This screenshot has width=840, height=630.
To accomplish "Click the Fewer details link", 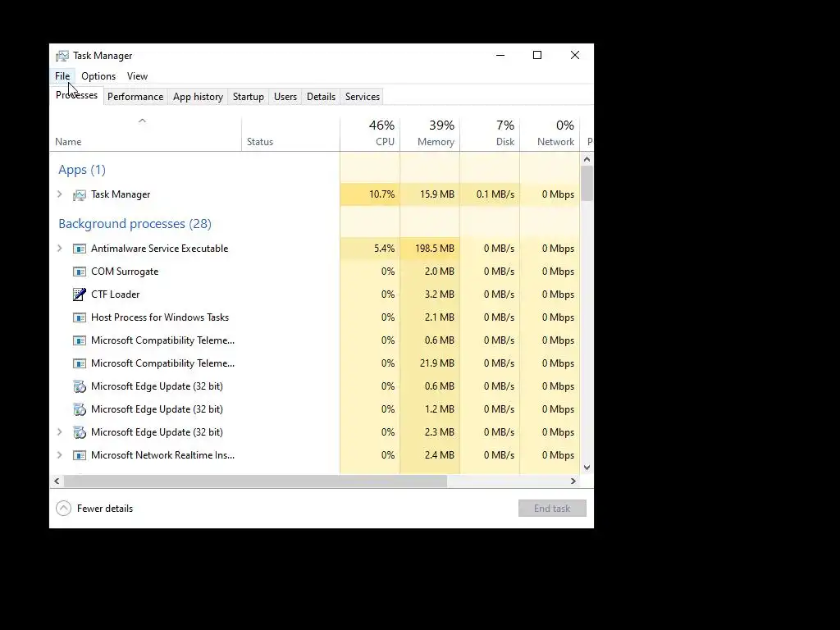I will tap(105, 509).
